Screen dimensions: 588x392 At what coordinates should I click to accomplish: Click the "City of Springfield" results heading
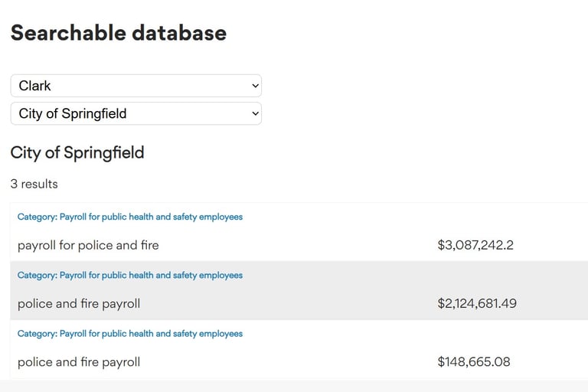pyautogui.click(x=77, y=152)
